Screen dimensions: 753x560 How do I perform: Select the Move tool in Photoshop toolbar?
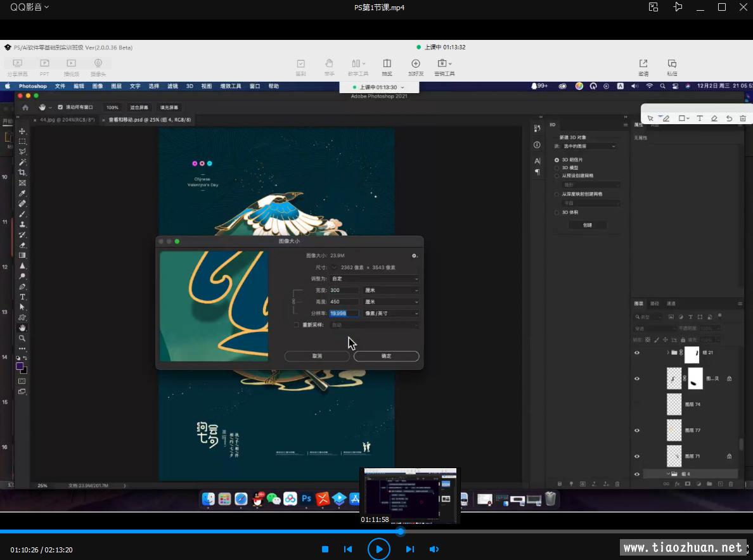[x=22, y=131]
